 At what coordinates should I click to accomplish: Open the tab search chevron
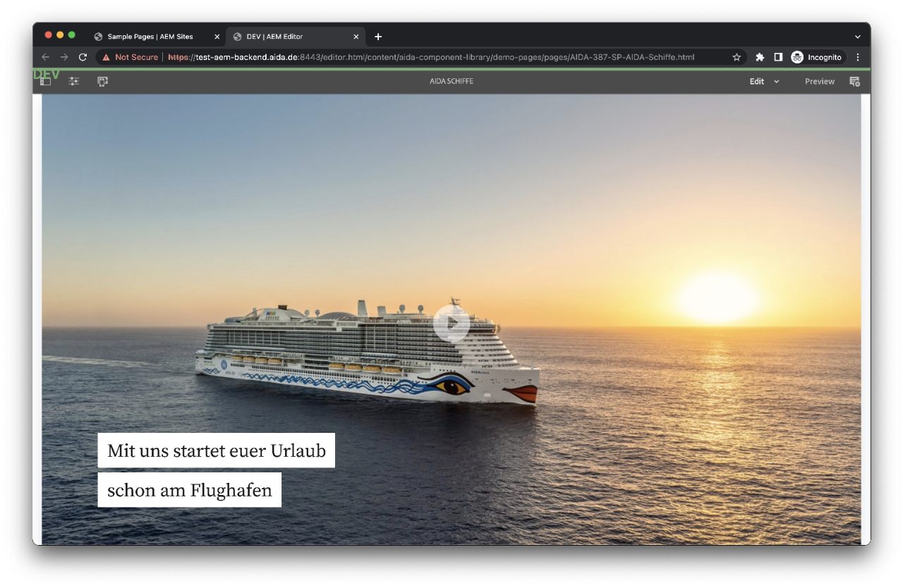pos(856,36)
